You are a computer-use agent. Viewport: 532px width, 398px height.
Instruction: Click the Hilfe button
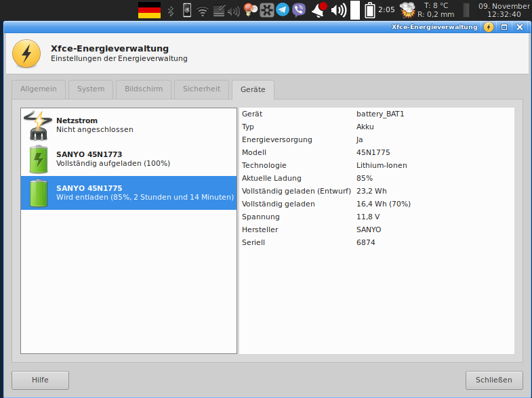(40, 380)
